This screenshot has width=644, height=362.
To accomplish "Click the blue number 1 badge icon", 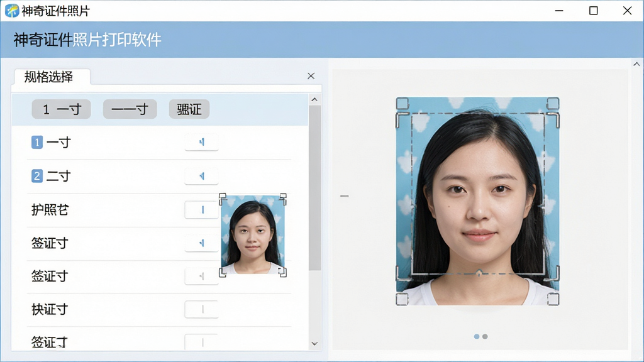I will pyautogui.click(x=37, y=143).
